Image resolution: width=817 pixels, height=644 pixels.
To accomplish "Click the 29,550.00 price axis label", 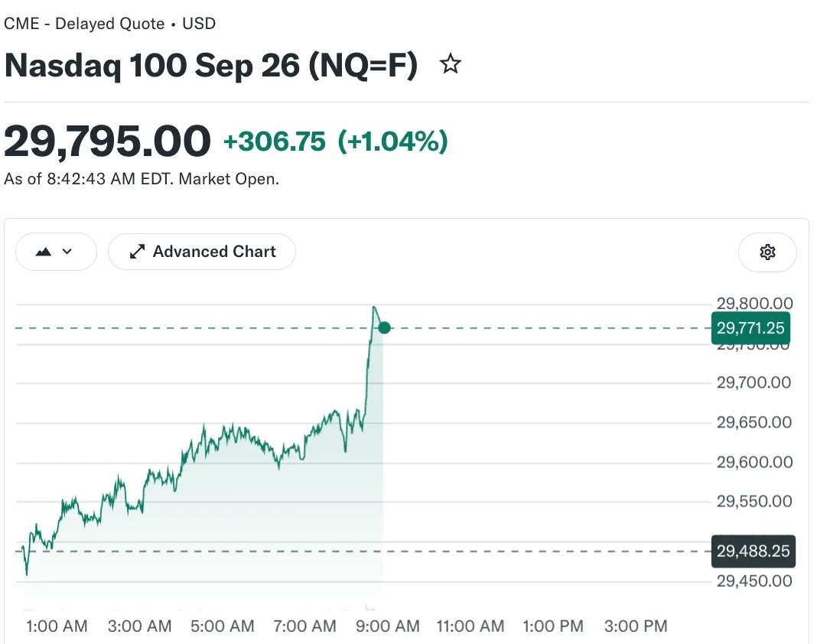I will pyautogui.click(x=754, y=501).
